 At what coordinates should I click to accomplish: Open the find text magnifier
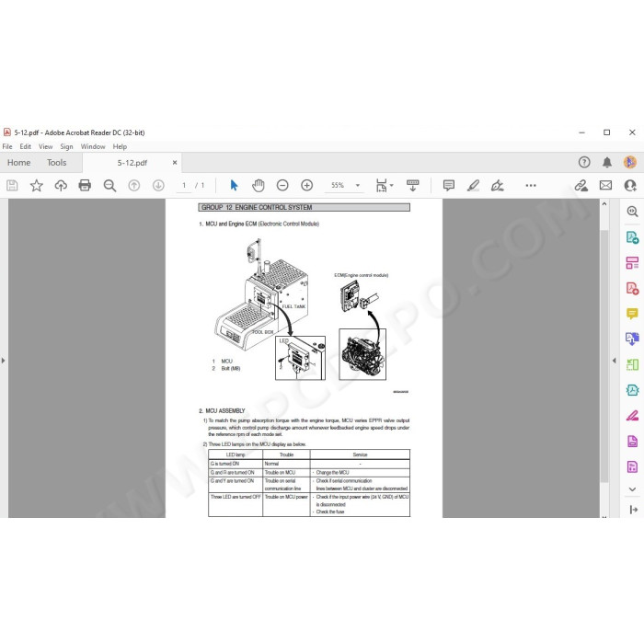click(109, 186)
